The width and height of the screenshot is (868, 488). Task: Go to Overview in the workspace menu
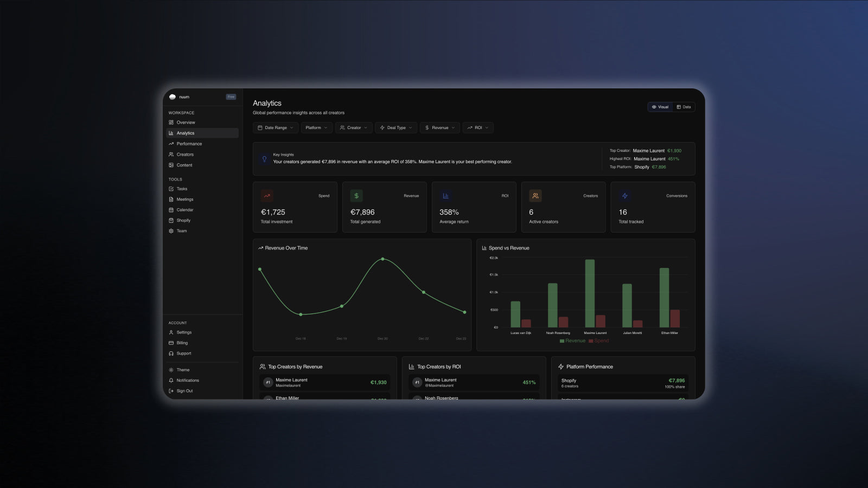[186, 123]
